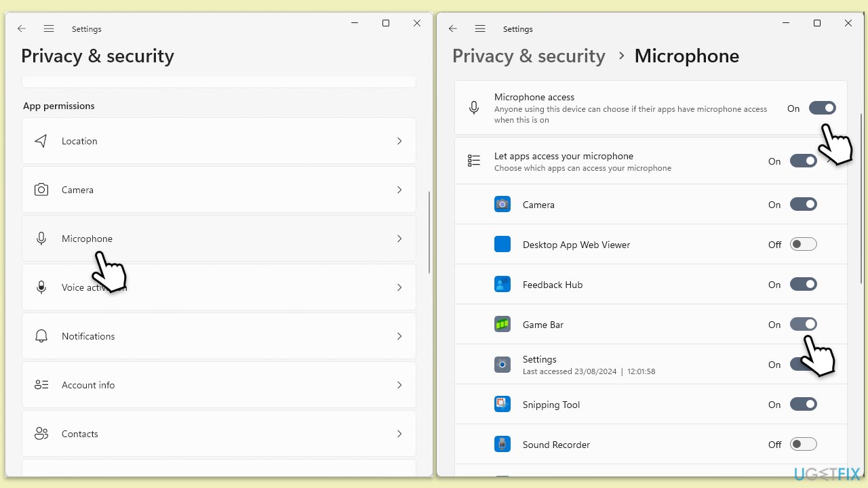This screenshot has width=868, height=488.
Task: Expand Account info chevron
Action: click(x=399, y=385)
